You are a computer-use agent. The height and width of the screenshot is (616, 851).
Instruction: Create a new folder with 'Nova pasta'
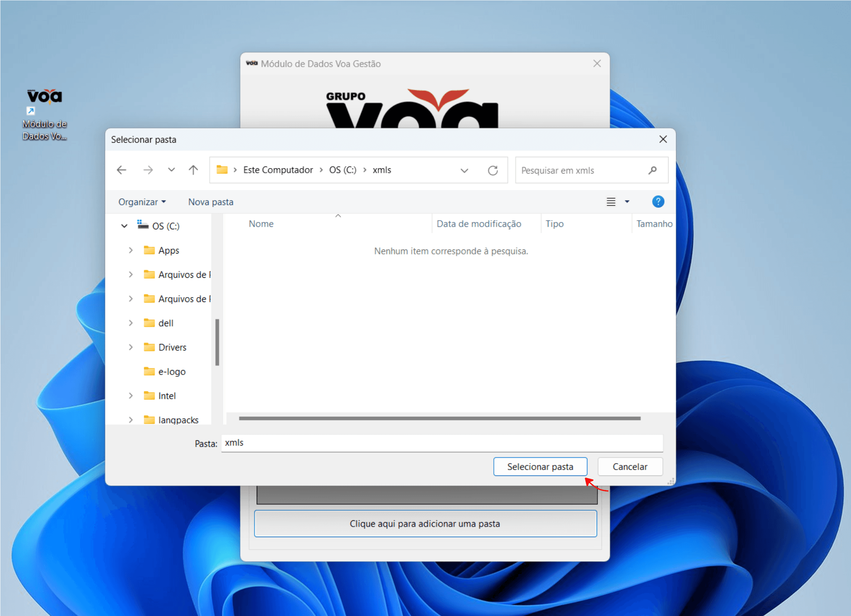point(210,202)
